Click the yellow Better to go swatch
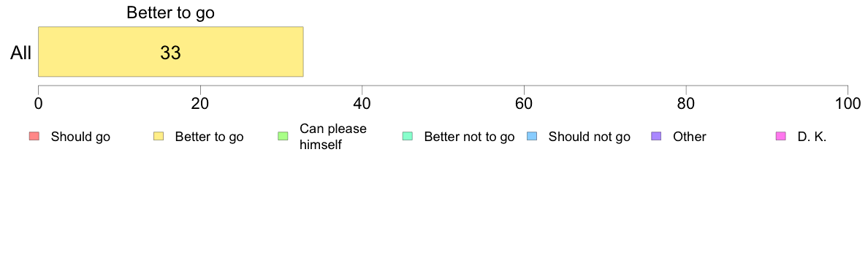 (x=159, y=137)
